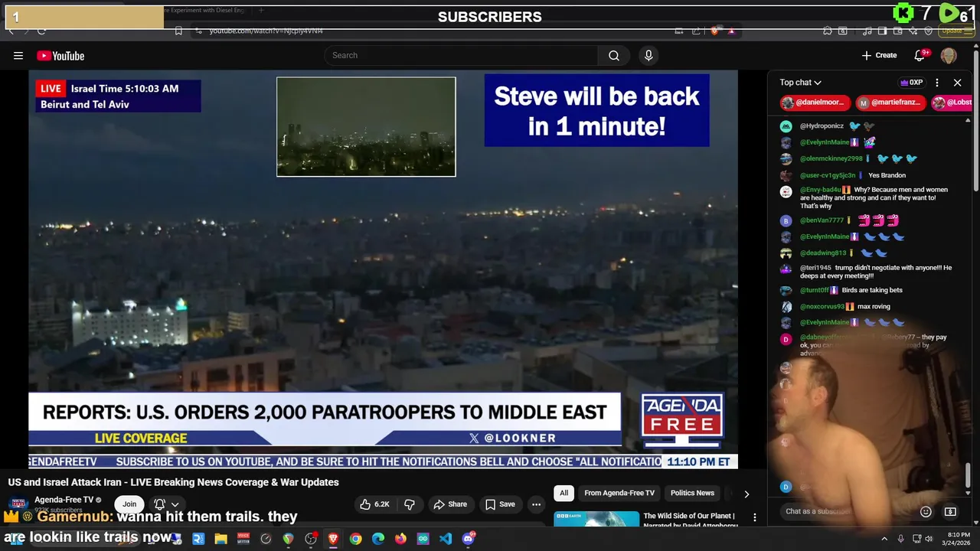Click the Create button

point(879,55)
